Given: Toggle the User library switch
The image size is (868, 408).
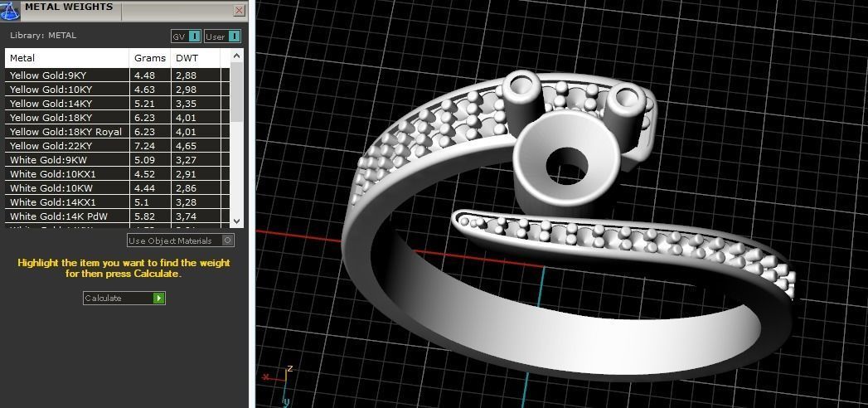Looking at the screenshot, I should 222,36.
